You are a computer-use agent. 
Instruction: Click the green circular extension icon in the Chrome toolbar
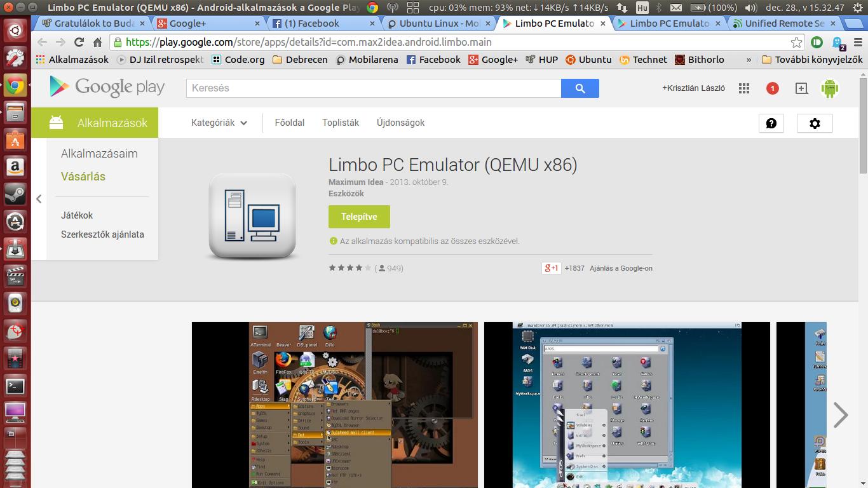pyautogui.click(x=817, y=42)
